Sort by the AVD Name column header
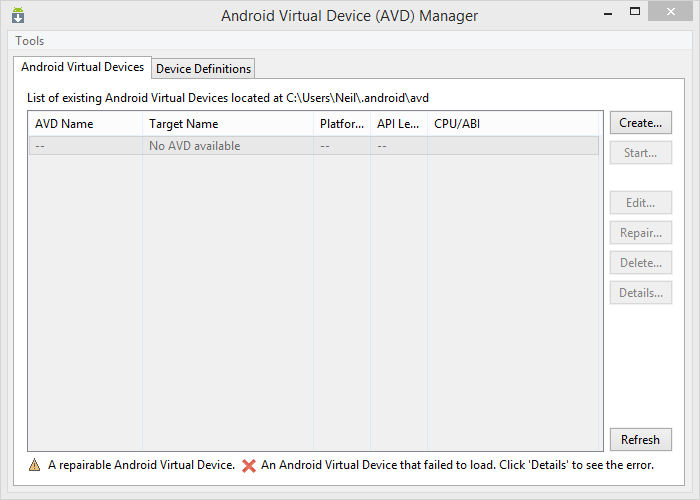This screenshot has width=700, height=500. pos(85,124)
